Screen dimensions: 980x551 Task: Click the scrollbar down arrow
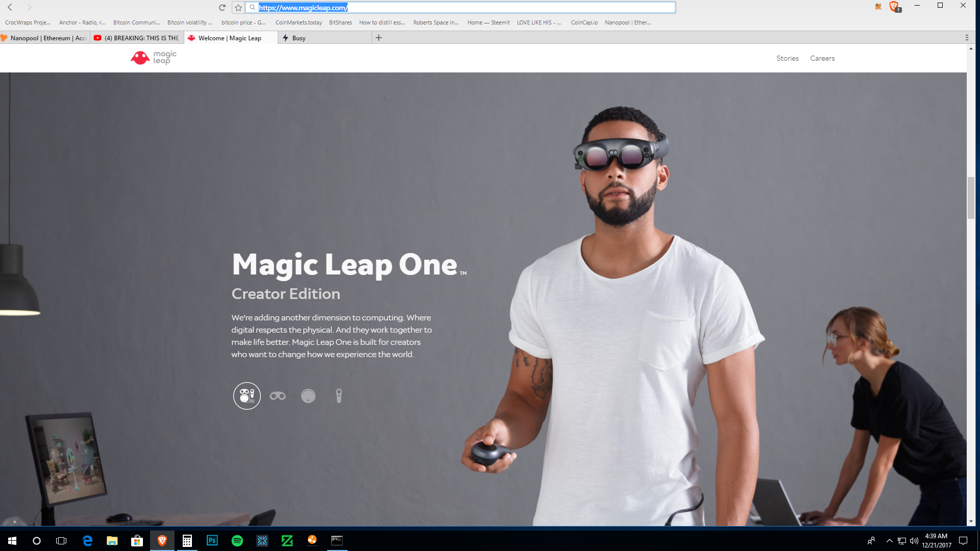(x=971, y=521)
